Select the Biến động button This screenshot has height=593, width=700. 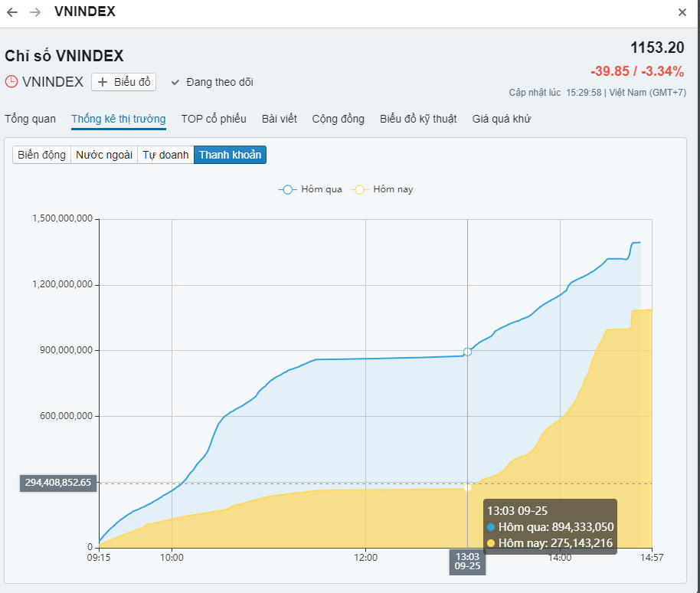(42, 155)
